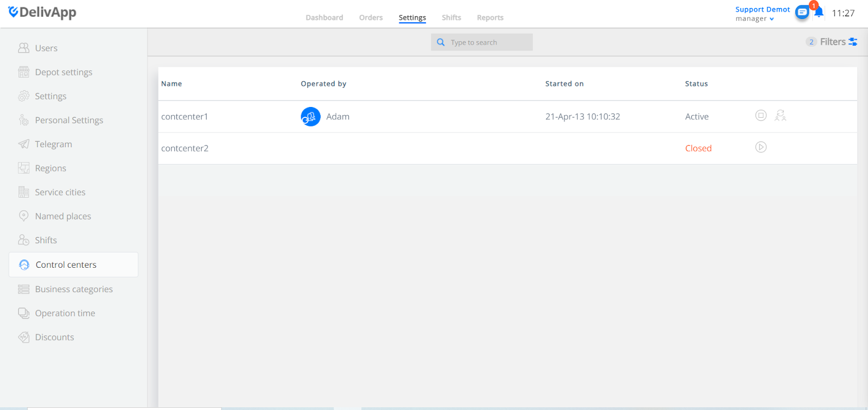
Task: Open the Orders tab
Action: tap(371, 17)
